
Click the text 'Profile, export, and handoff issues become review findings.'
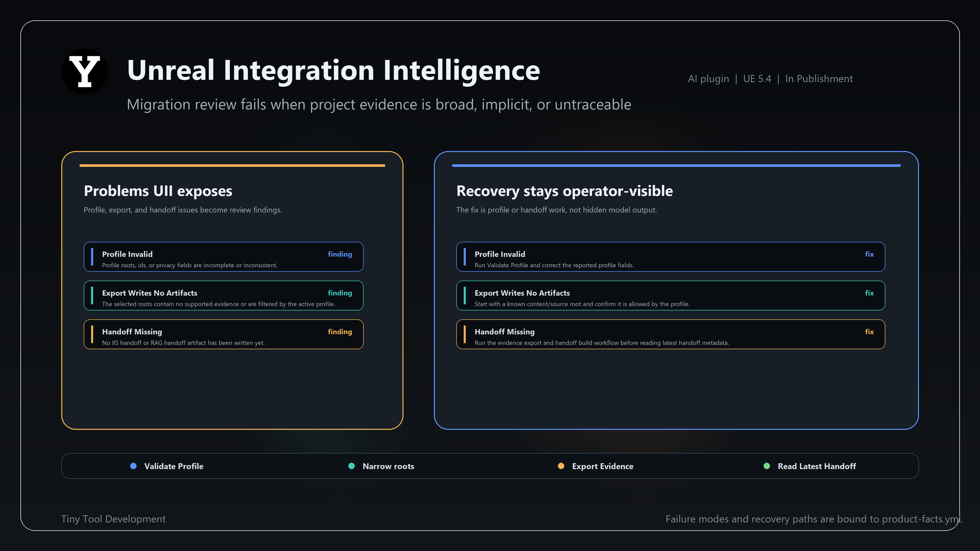point(183,210)
